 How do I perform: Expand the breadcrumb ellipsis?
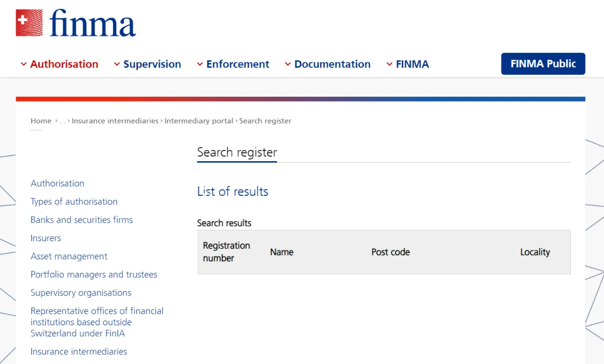coord(62,121)
